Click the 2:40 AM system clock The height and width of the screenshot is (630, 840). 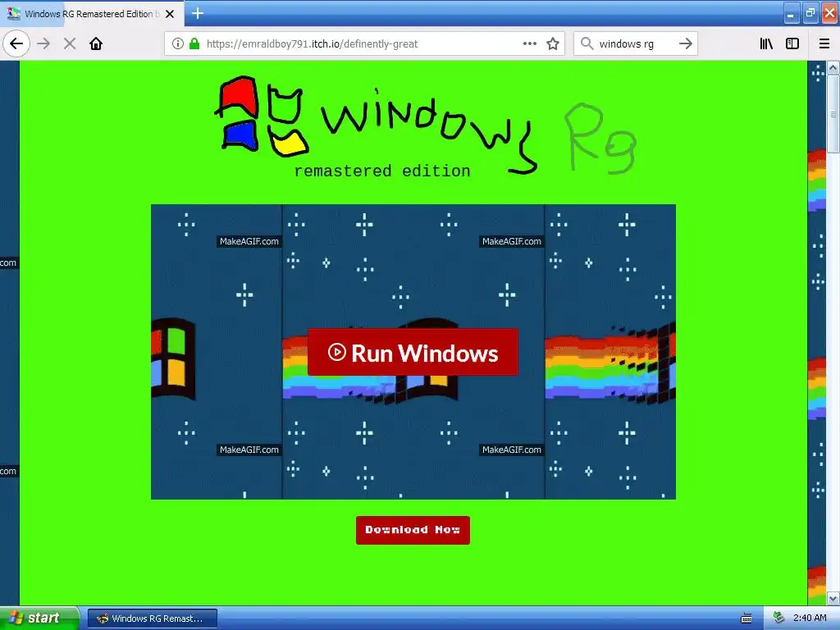click(810, 618)
